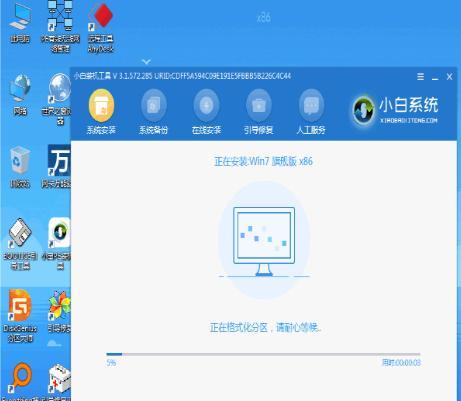Click the installation progress bar
The image size is (461, 401).
click(x=263, y=354)
